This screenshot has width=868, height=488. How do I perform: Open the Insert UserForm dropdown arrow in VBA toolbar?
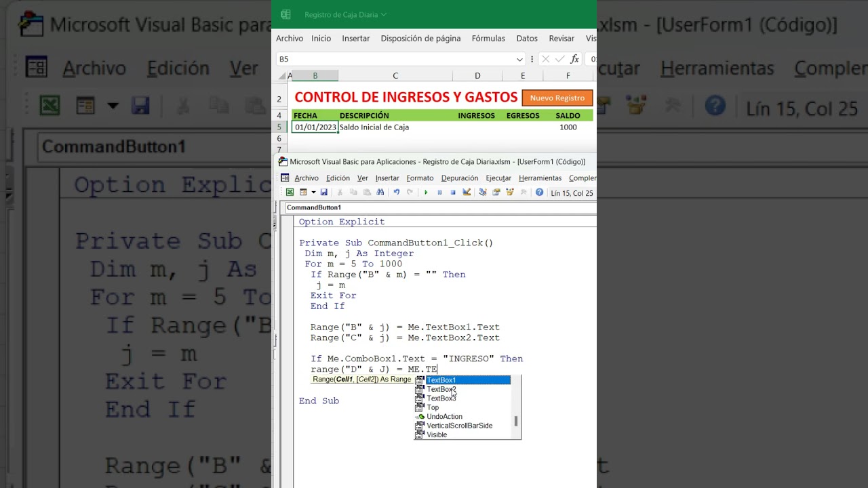313,192
